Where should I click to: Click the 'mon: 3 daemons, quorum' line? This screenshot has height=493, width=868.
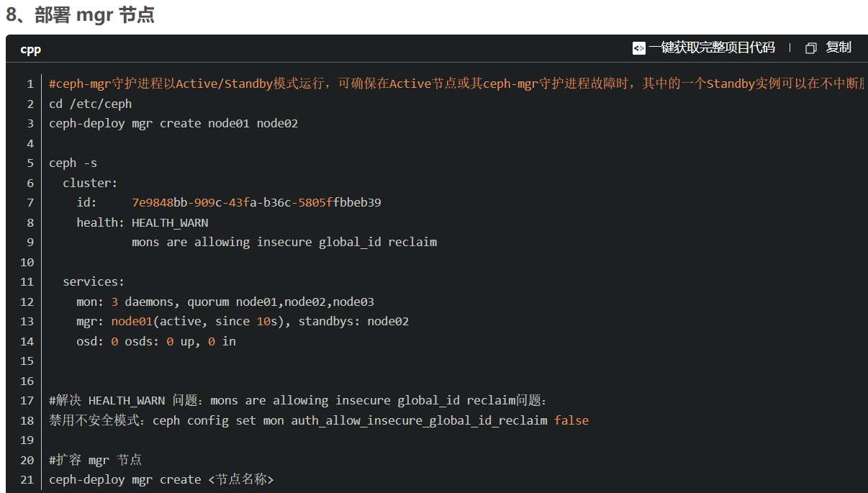[225, 302]
